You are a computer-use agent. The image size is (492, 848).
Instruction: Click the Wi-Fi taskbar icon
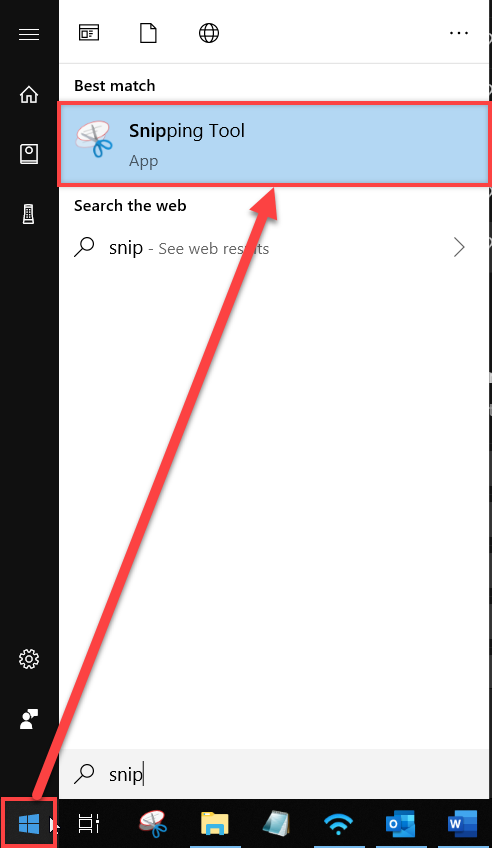click(x=338, y=824)
